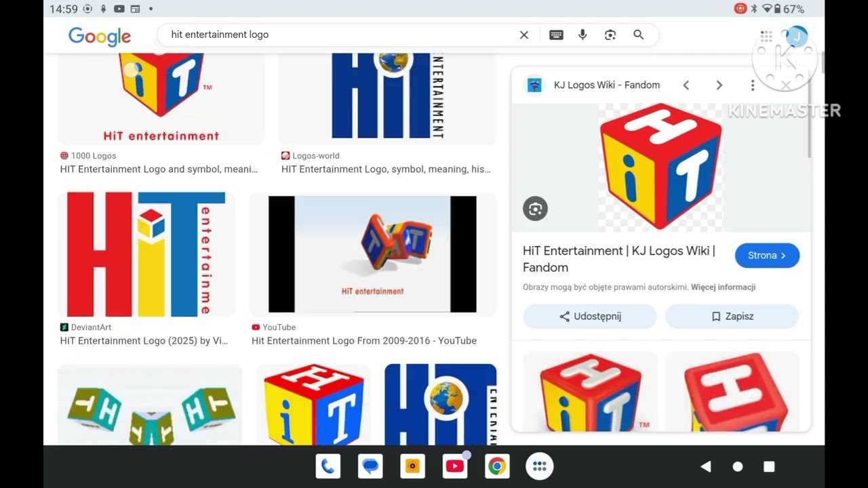This screenshot has width=868, height=488.
Task: Open bottom-row HiT cube with yellow i
Action: (x=313, y=405)
